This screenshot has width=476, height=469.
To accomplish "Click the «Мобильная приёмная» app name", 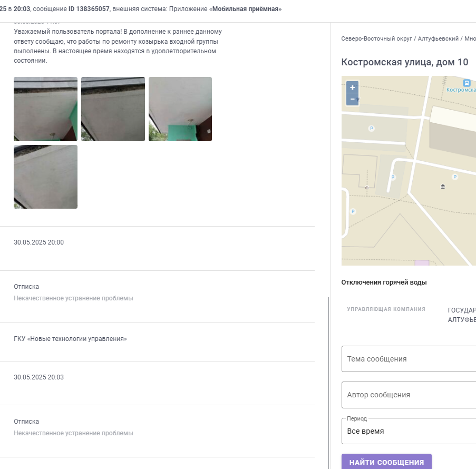I will [245, 9].
